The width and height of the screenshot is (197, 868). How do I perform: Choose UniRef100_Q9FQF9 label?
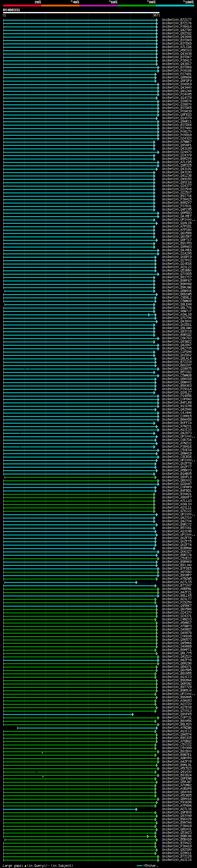click(177, 81)
